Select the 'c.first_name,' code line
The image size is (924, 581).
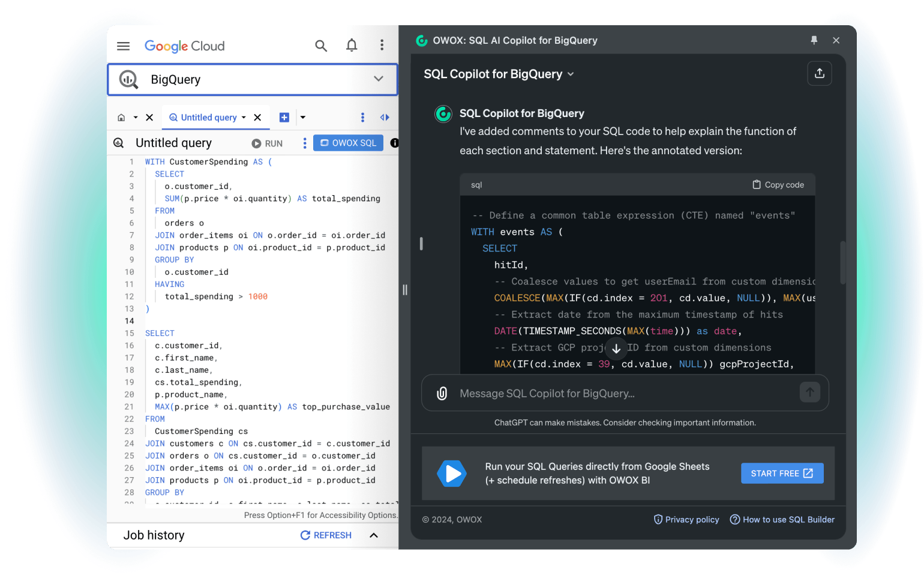(x=186, y=358)
